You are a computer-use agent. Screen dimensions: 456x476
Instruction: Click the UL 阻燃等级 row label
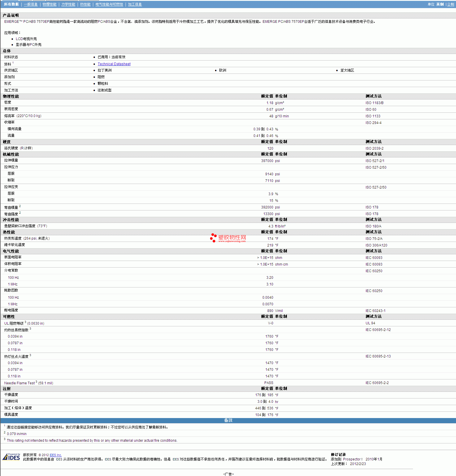tap(24, 323)
